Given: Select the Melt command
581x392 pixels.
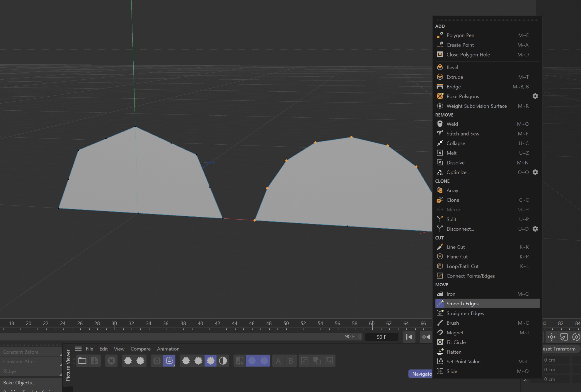Looking at the screenshot, I should [x=487, y=153].
